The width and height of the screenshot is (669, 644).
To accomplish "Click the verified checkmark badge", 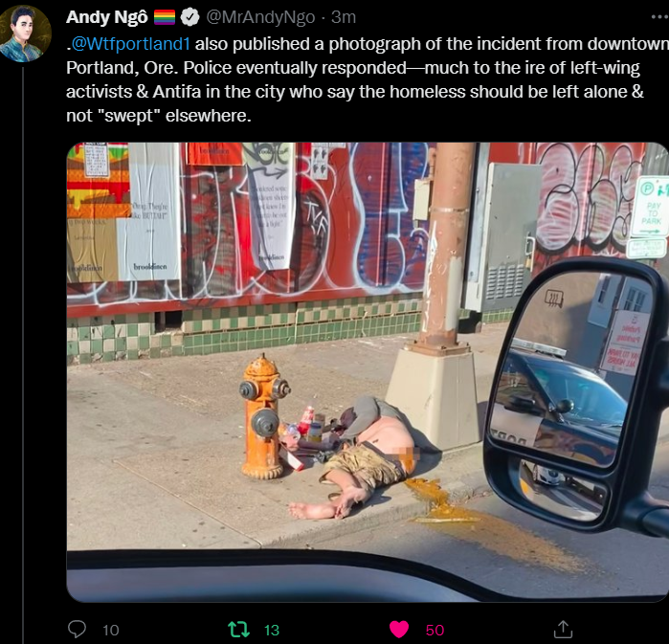I will pyautogui.click(x=190, y=17).
